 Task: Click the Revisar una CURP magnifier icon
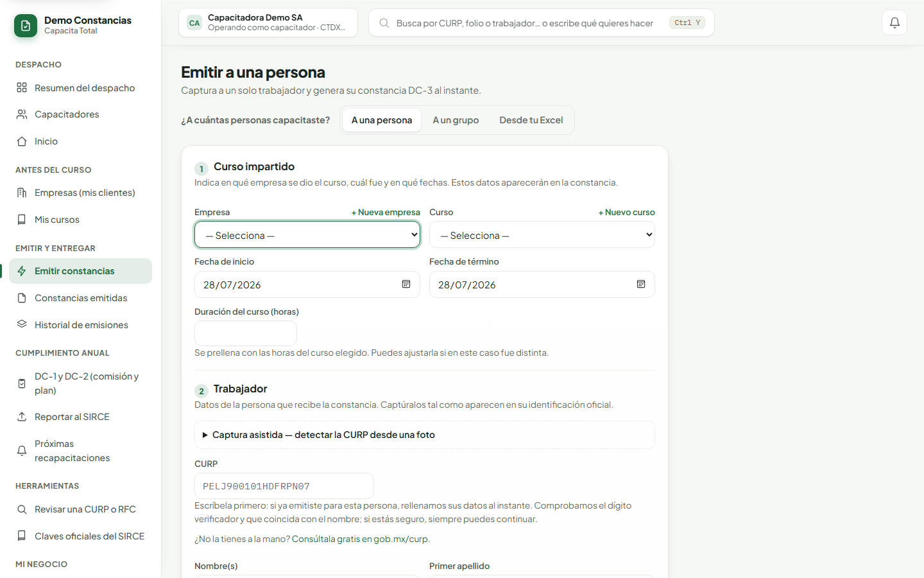click(x=22, y=509)
